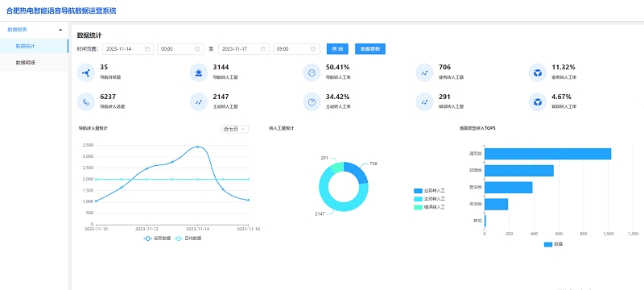This screenshot has width=644, height=290.
Task: Click the share-node icon beside value 35
Action: pos(86,73)
